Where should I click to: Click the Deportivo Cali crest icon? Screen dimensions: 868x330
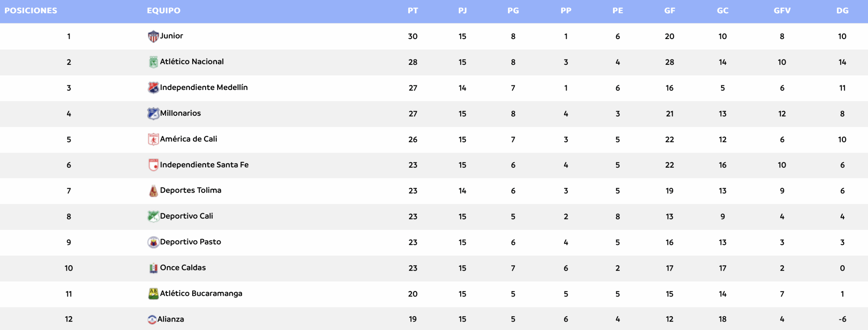coord(153,217)
